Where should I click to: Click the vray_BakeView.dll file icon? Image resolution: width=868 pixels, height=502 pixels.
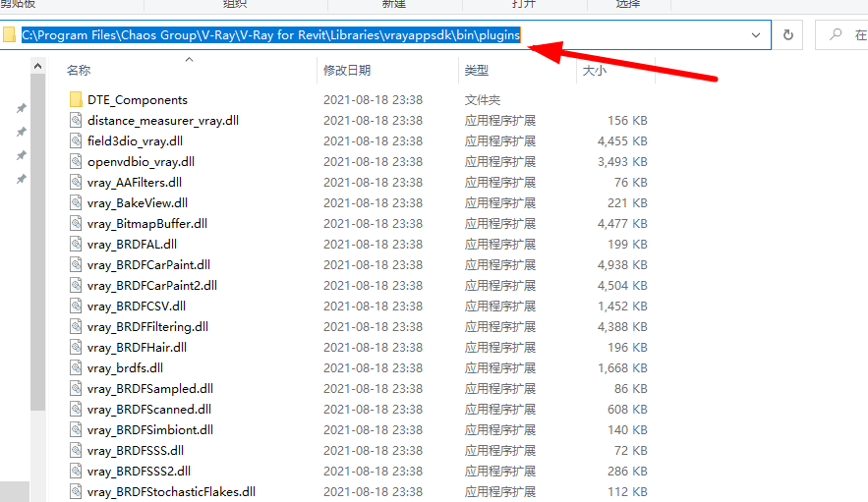click(x=77, y=202)
